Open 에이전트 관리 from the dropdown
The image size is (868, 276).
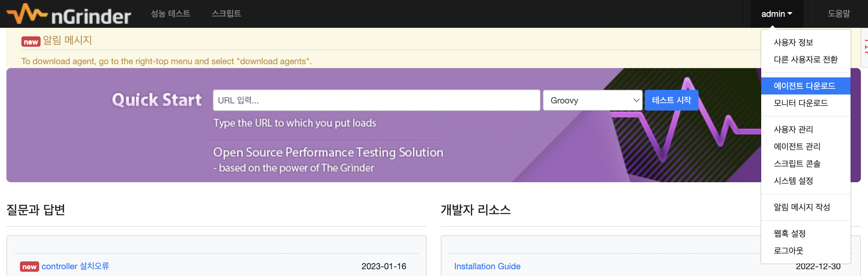(806, 147)
